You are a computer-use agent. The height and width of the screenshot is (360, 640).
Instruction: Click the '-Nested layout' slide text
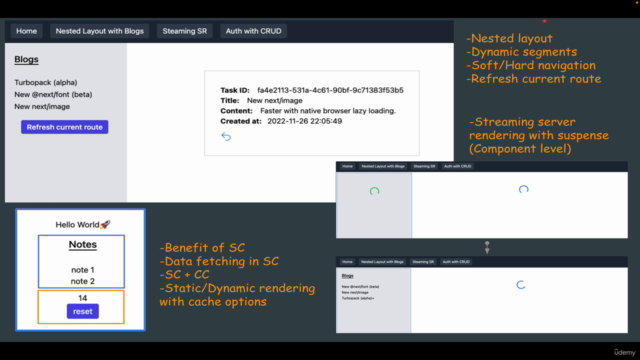pos(509,38)
